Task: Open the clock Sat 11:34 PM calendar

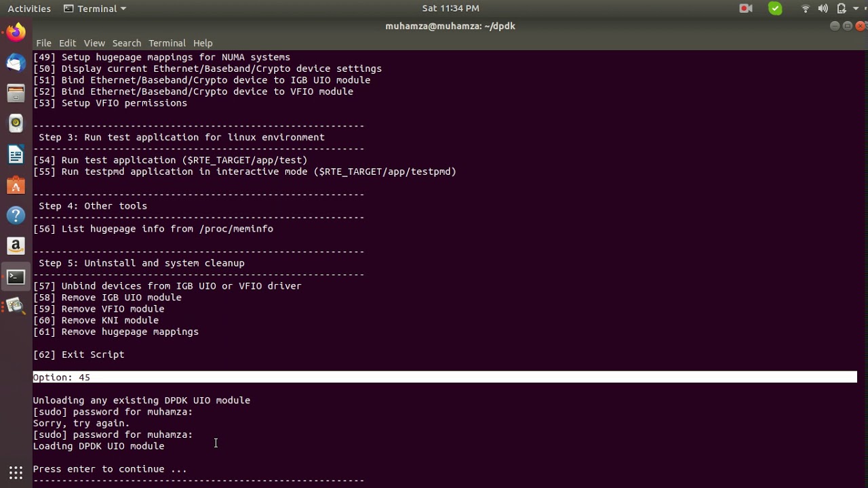Action: [x=450, y=9]
